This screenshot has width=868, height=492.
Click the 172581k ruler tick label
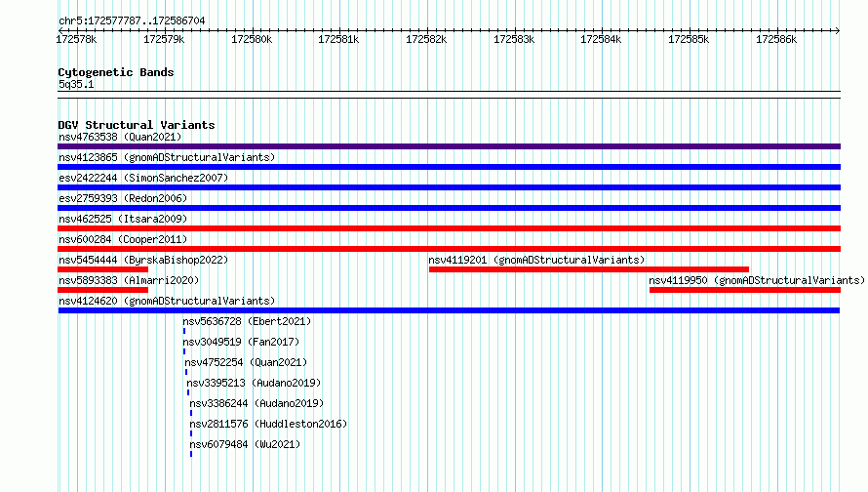point(338,39)
